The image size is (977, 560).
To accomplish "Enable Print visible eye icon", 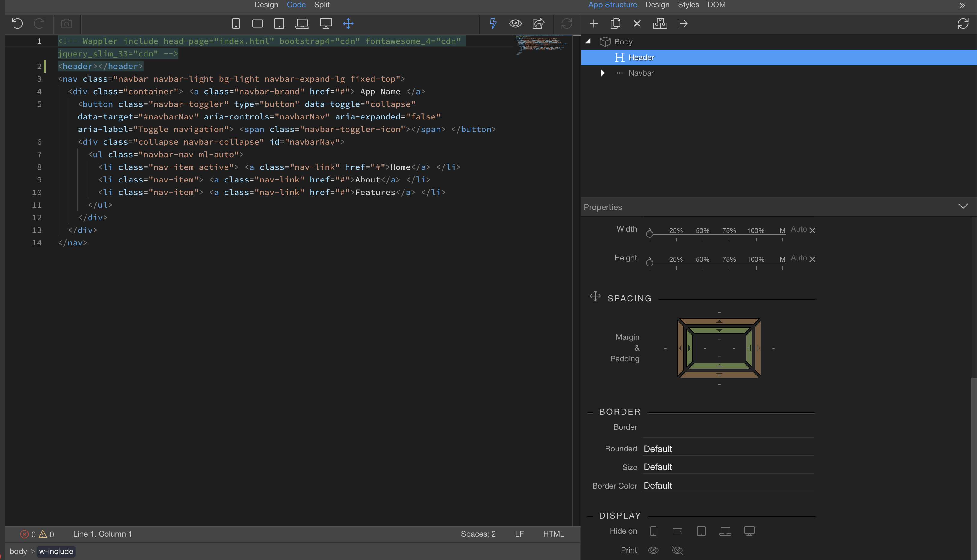I will [x=653, y=550].
